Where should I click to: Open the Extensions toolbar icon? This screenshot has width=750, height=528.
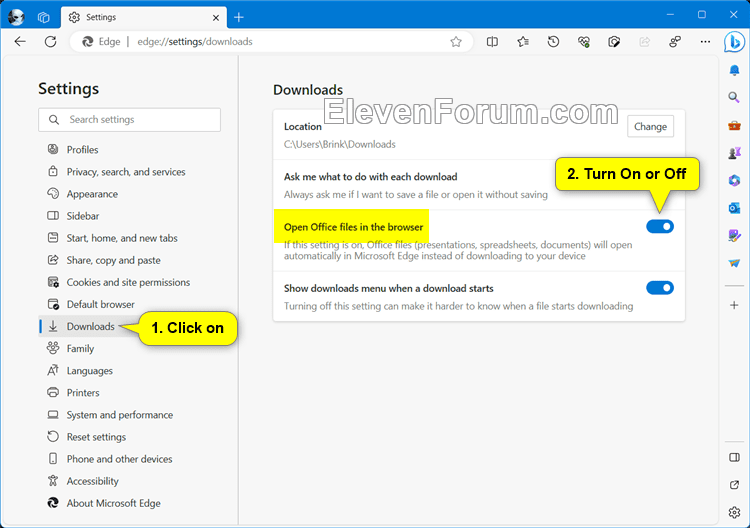614,42
